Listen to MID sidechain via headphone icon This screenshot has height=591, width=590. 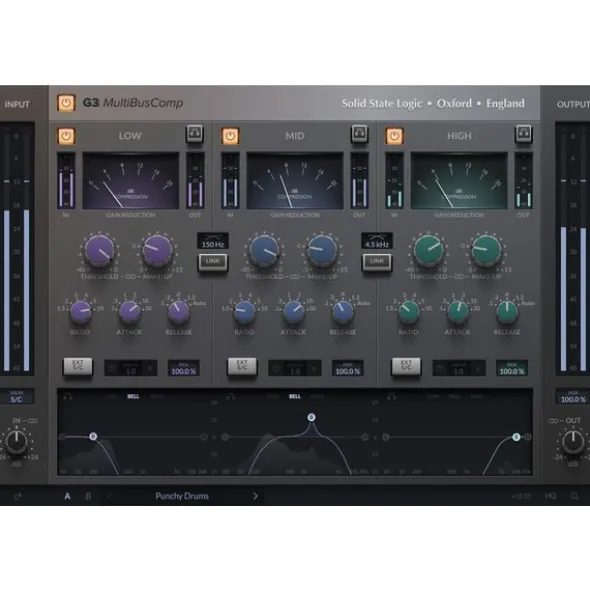click(230, 397)
